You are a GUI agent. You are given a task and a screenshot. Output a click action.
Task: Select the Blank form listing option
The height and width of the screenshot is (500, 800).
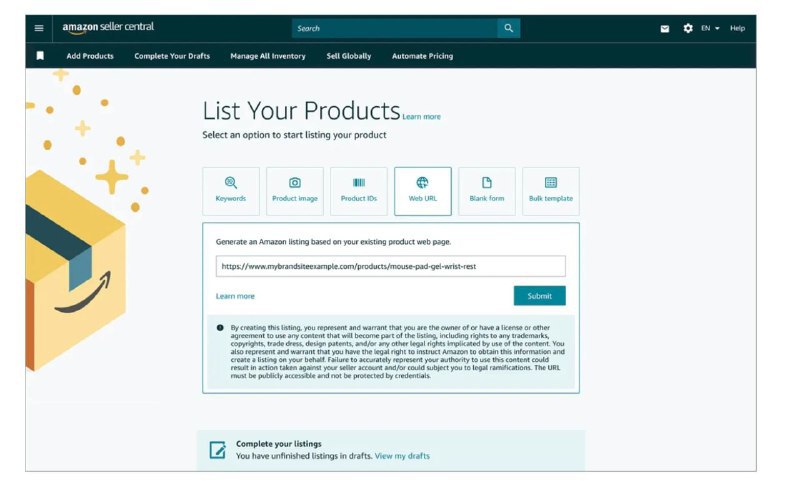coord(487,191)
